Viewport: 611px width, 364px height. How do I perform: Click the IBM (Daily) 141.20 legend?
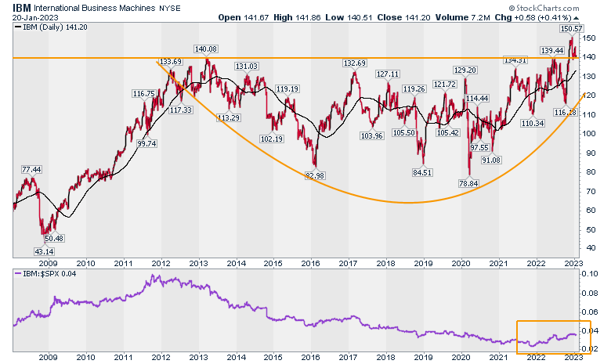point(51,27)
